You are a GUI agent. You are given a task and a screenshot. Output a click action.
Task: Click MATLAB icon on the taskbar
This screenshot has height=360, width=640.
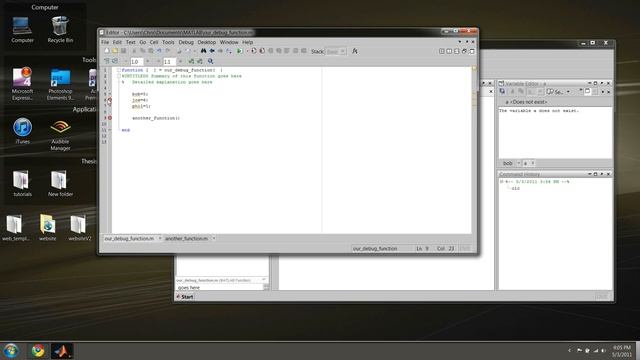62,351
